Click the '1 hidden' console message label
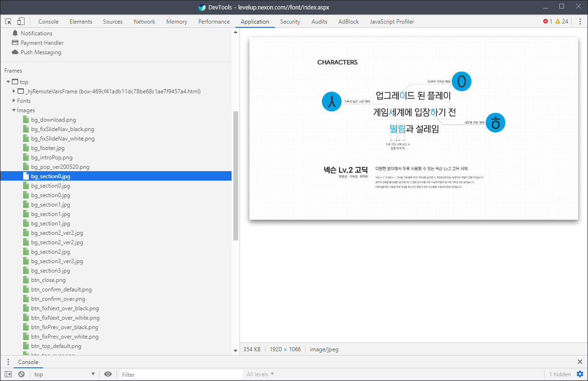This screenshot has height=381, width=588. pyautogui.click(x=560, y=374)
